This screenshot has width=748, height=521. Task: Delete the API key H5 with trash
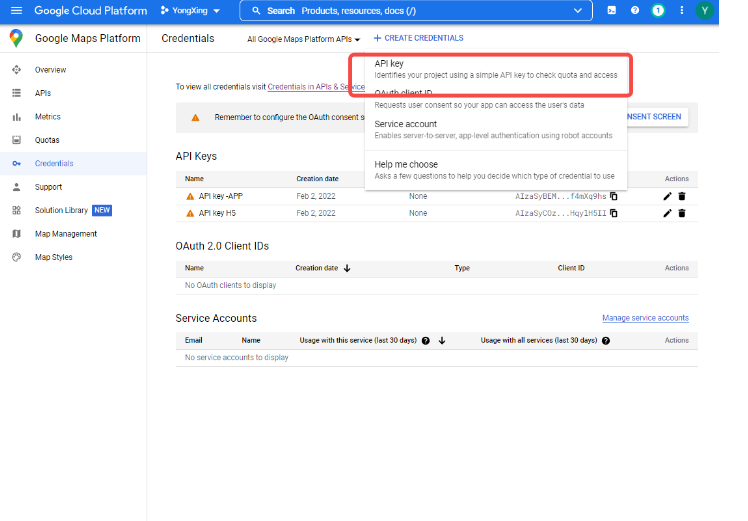[682, 213]
